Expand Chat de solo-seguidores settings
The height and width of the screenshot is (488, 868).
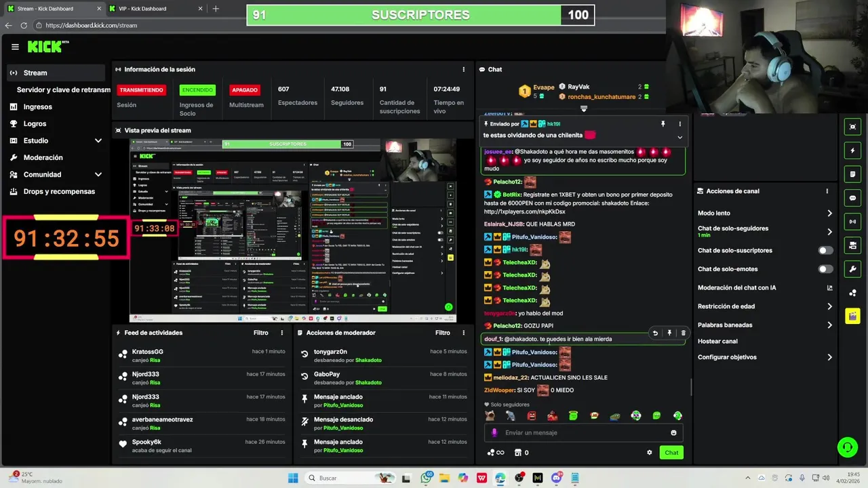coord(829,231)
